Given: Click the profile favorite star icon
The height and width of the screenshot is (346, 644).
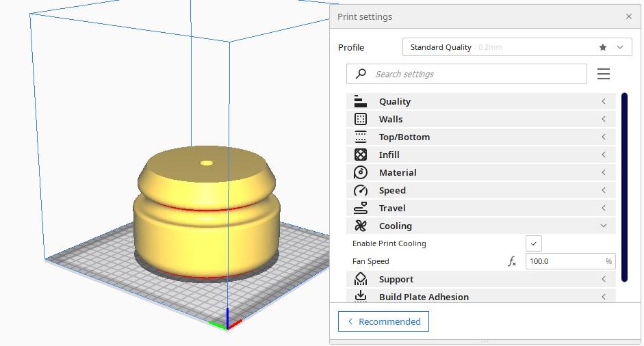Looking at the screenshot, I should coord(602,47).
